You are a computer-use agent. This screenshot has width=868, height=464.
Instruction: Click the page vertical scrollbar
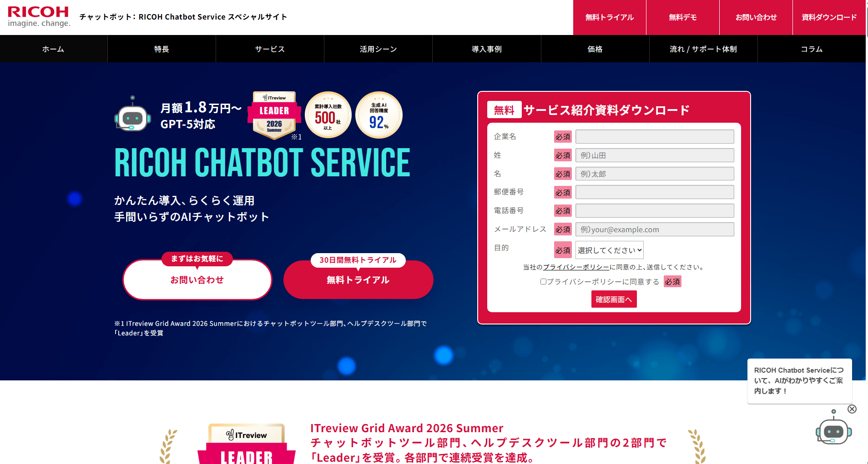tap(867, 232)
